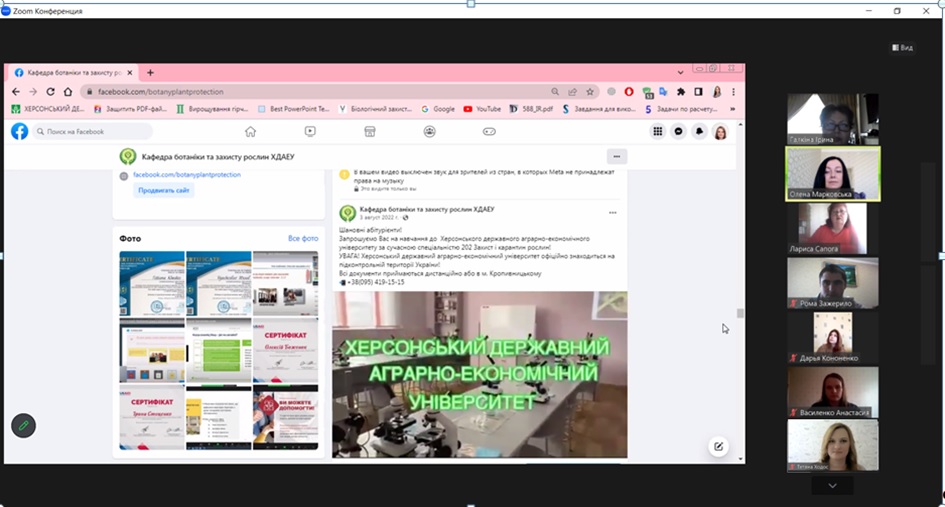Select the 'Кафедра ботаніки' browser tab

click(x=70, y=73)
